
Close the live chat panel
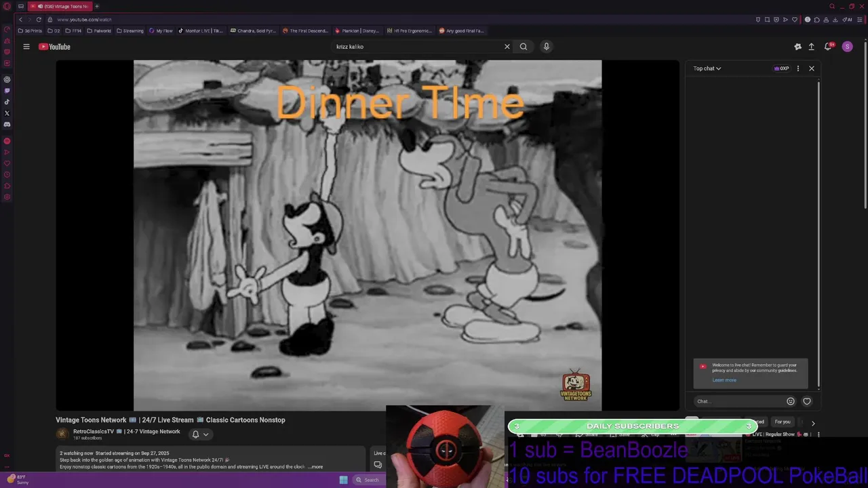point(812,68)
